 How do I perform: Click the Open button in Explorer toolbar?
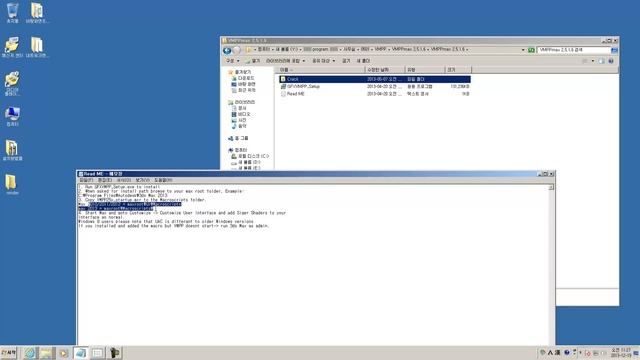coord(253,61)
